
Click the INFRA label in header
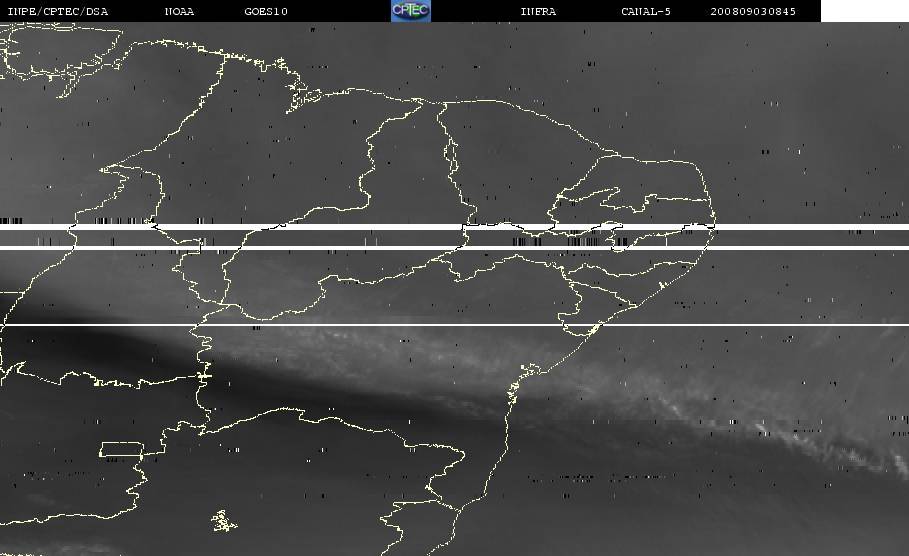pyautogui.click(x=539, y=12)
